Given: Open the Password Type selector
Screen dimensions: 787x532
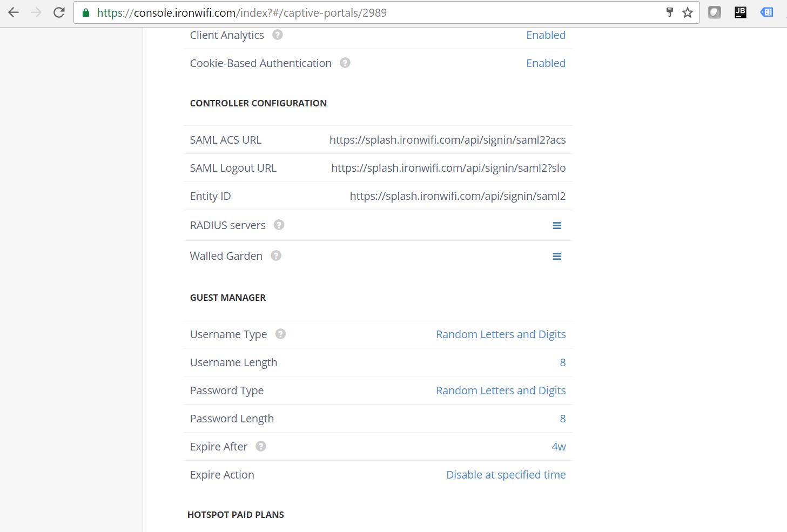Looking at the screenshot, I should coord(501,390).
